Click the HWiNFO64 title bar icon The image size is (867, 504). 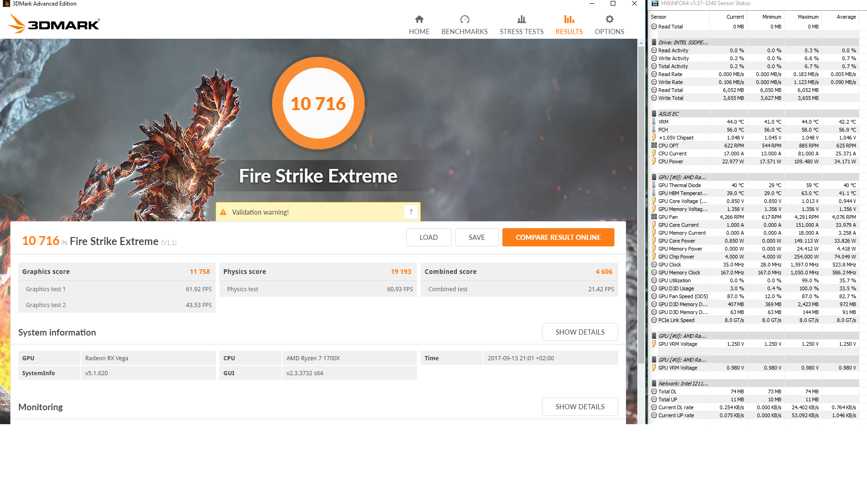pos(655,3)
